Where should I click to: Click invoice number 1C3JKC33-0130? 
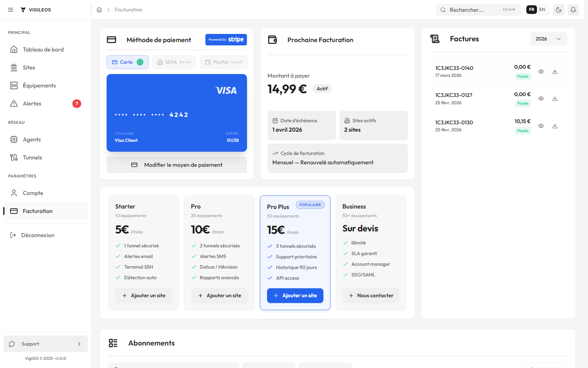(454, 122)
